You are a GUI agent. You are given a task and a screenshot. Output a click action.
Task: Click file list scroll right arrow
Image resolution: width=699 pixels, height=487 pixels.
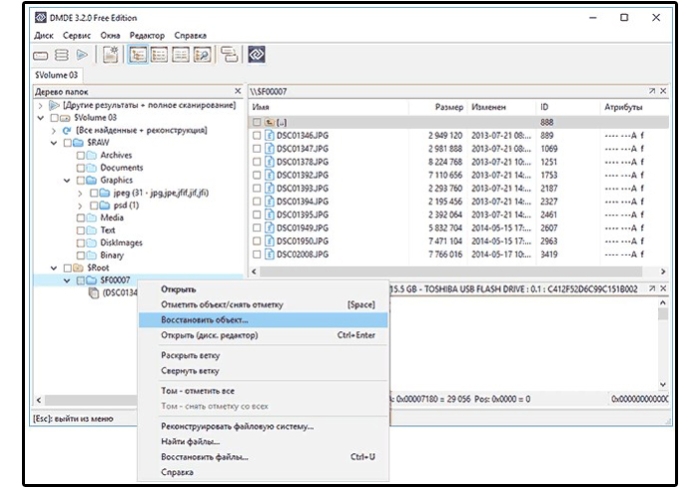[x=663, y=272]
